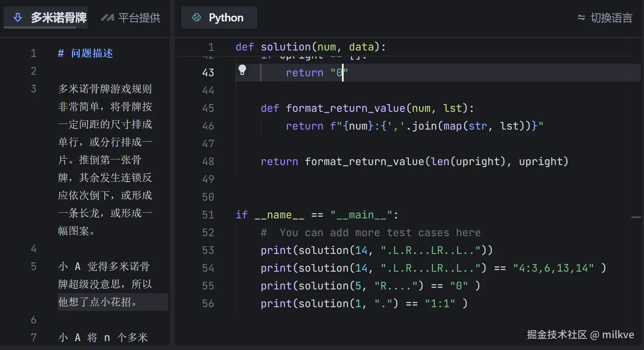This screenshot has height=350, width=644.
Task: Click the line 55 test 'solution(5, "R....")'
Action: [371, 286]
